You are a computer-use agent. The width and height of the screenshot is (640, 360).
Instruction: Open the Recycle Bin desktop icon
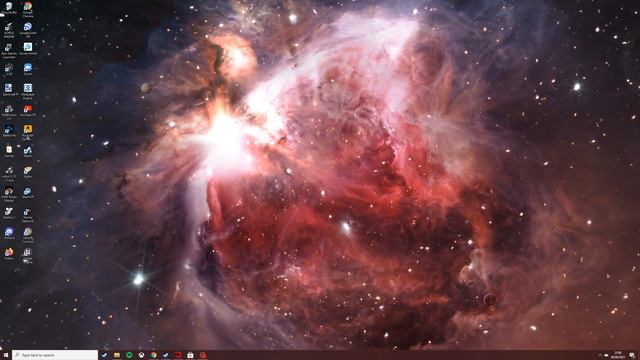[x=9, y=8]
